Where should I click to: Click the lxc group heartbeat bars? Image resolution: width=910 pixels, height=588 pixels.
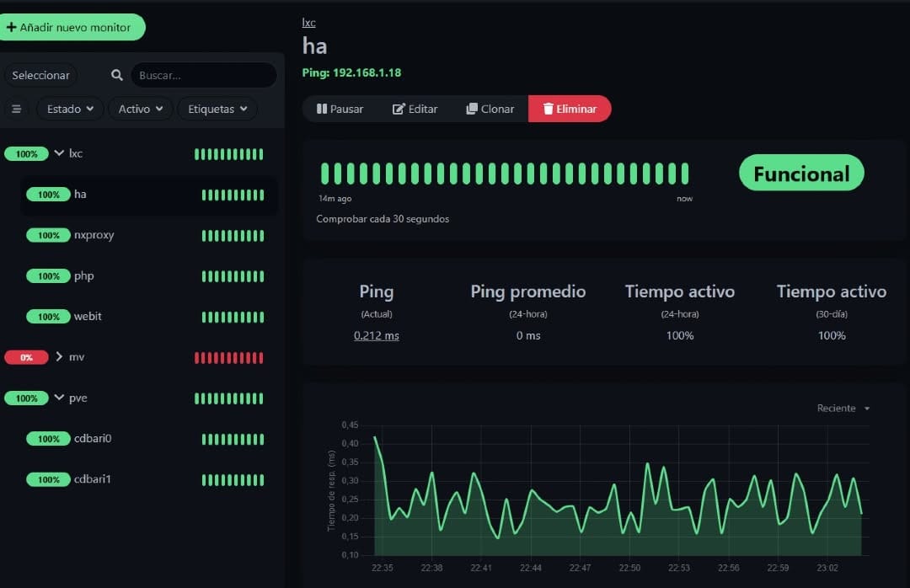pos(228,154)
